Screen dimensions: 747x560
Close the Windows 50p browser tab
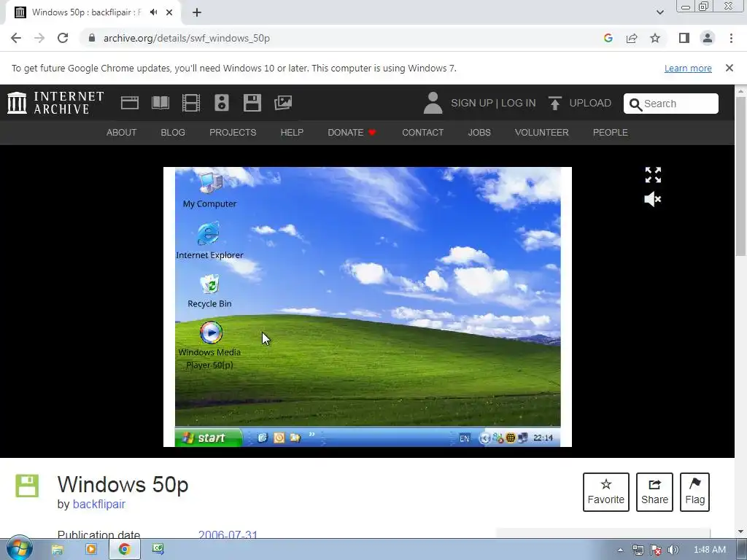click(169, 12)
